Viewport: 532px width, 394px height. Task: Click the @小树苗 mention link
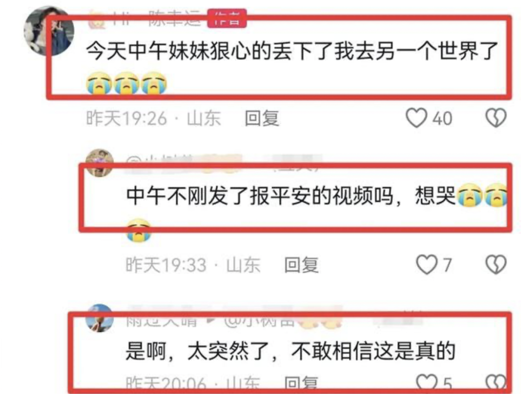(x=259, y=321)
